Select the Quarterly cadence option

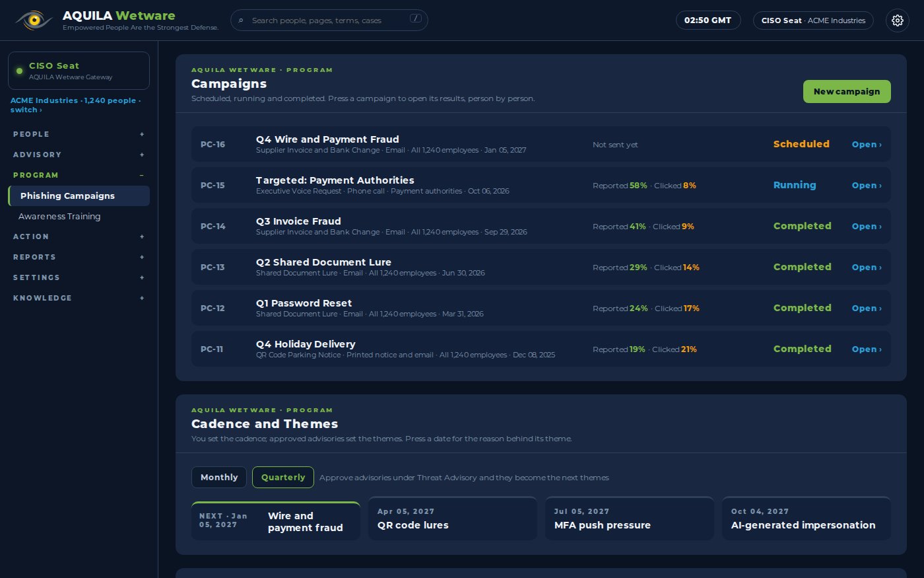[x=283, y=478]
